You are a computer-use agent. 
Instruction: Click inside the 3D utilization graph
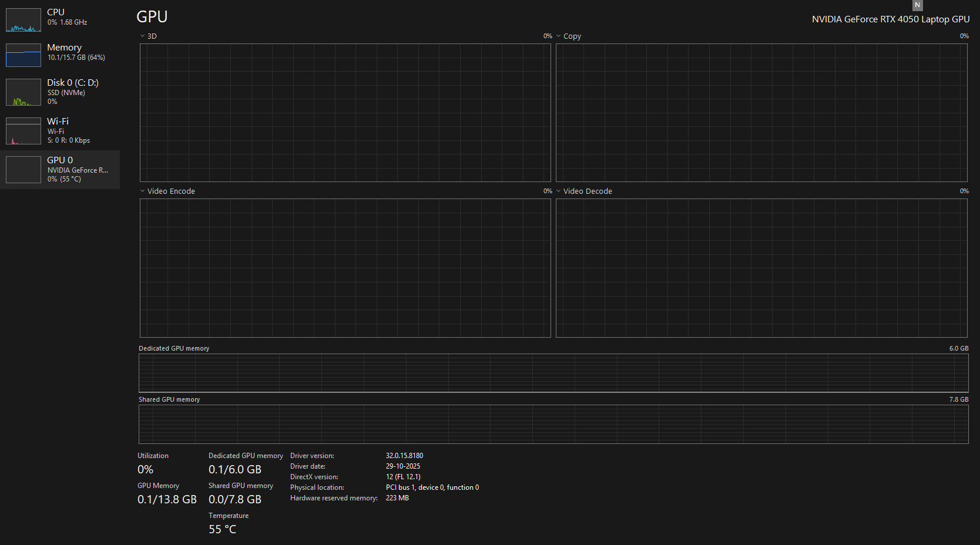click(x=345, y=113)
